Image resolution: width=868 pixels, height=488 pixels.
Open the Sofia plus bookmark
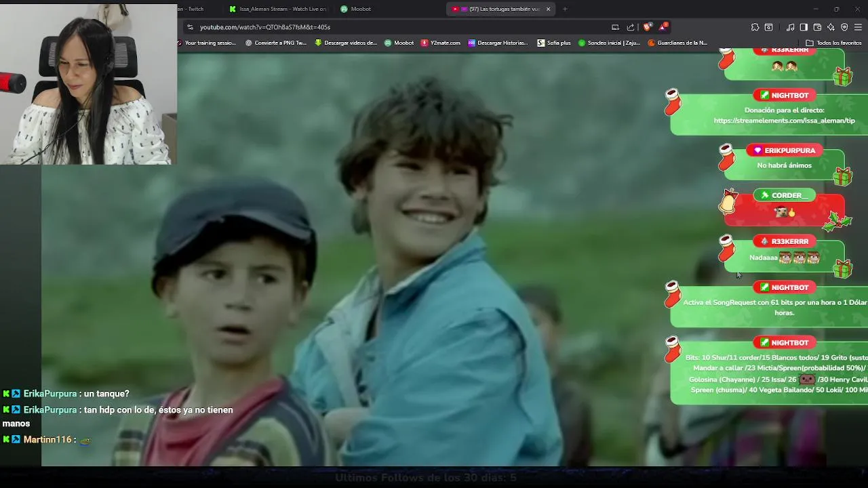[554, 43]
